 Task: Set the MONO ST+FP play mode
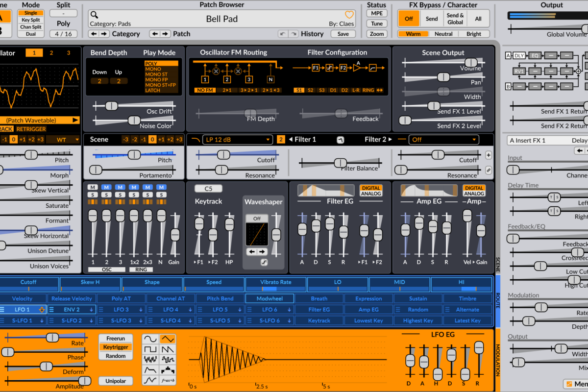161,85
